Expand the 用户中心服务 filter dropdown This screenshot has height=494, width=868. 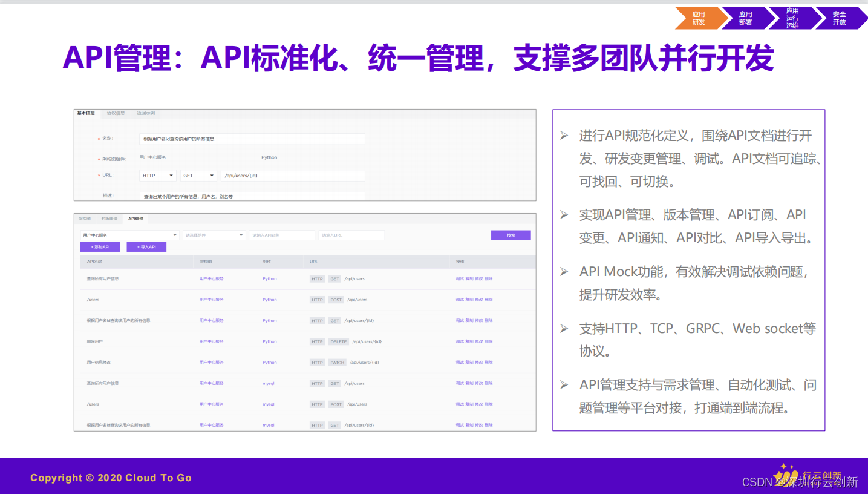click(130, 235)
